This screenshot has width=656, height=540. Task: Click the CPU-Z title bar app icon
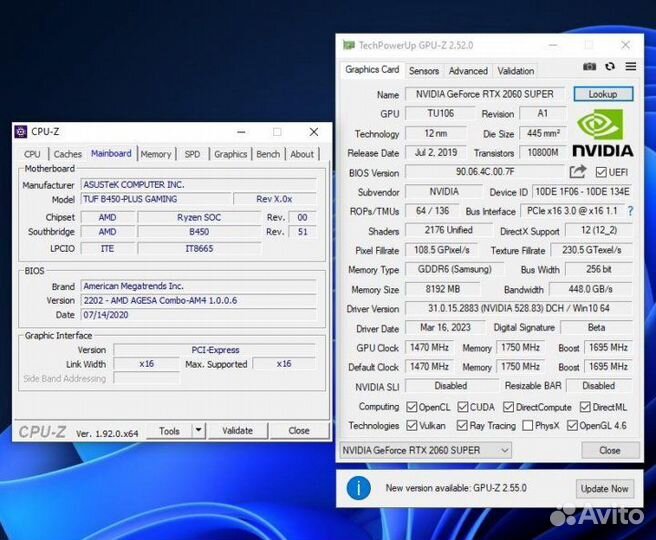point(20,132)
